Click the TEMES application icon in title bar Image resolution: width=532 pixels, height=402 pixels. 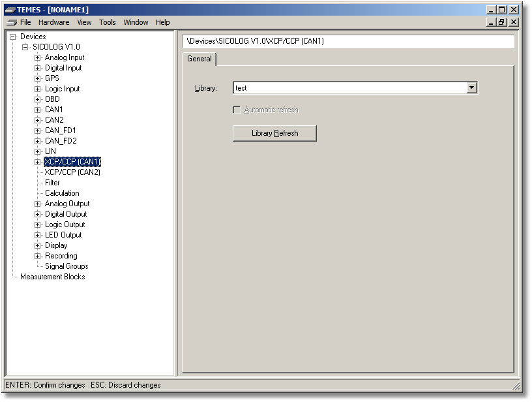tap(10, 10)
